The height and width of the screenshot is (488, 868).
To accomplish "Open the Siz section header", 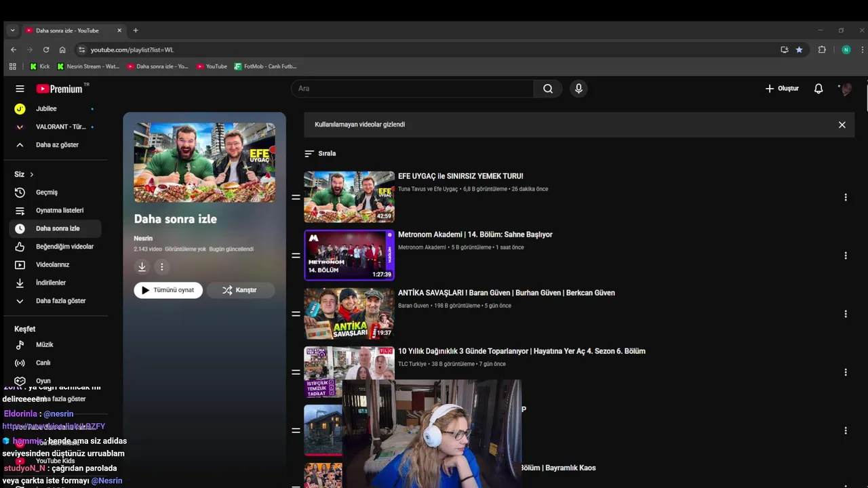I will [24, 174].
